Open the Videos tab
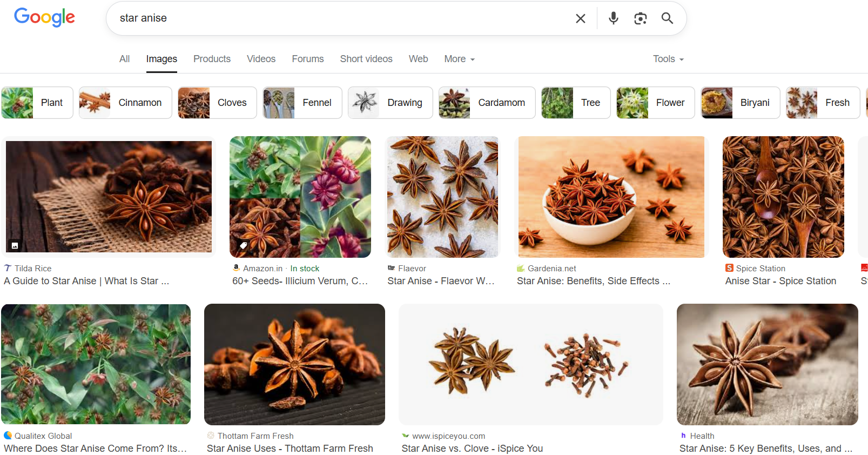868x455 pixels. click(261, 59)
